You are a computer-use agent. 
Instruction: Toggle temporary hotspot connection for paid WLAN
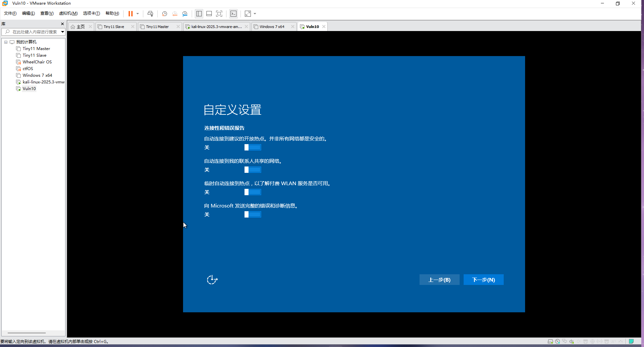click(253, 192)
